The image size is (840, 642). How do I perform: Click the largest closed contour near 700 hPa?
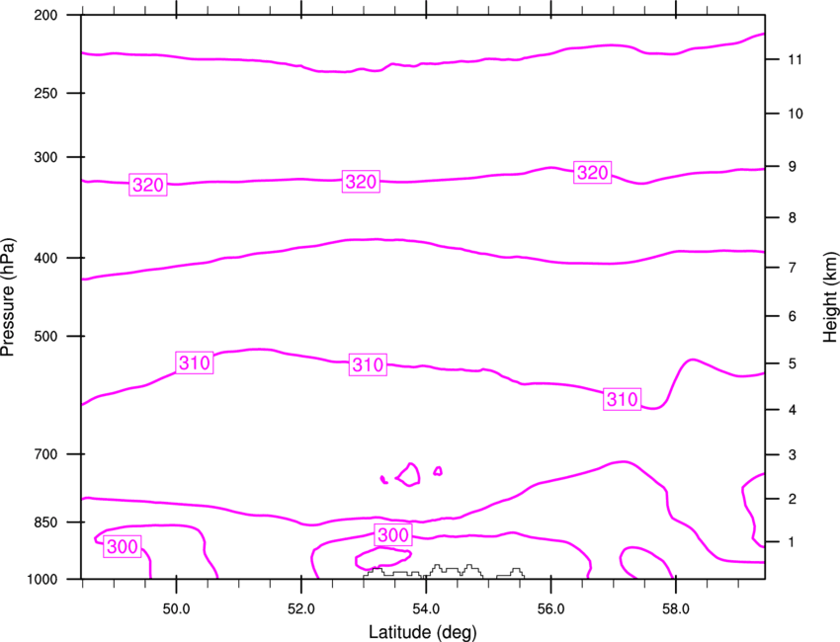(x=408, y=474)
